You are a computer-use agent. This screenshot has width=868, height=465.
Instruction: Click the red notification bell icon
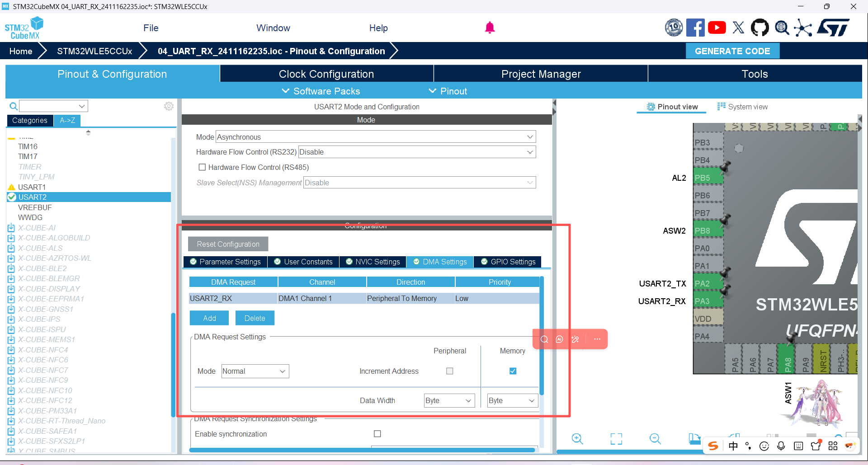pyautogui.click(x=490, y=28)
